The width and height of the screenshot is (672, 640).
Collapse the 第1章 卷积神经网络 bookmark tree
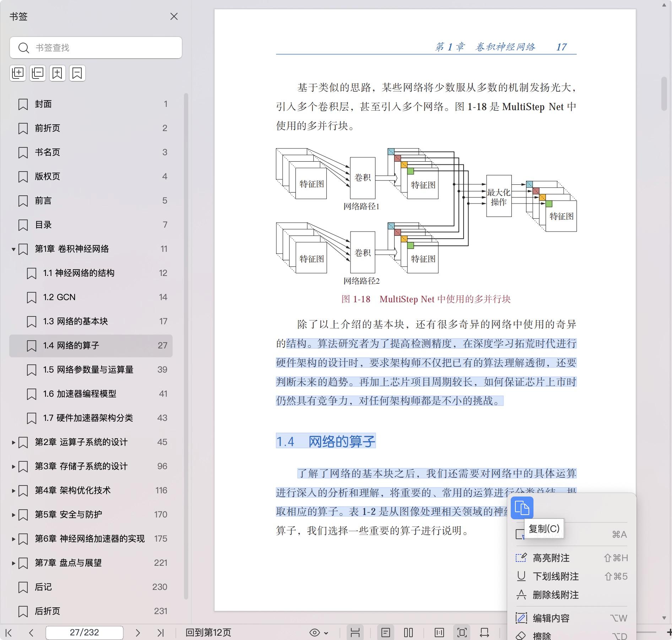[x=13, y=249]
